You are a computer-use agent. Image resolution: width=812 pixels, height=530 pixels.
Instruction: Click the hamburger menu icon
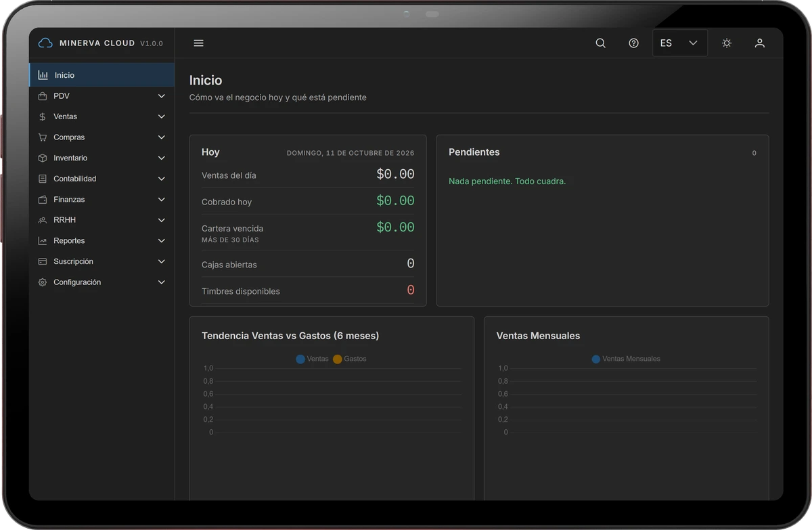(198, 43)
